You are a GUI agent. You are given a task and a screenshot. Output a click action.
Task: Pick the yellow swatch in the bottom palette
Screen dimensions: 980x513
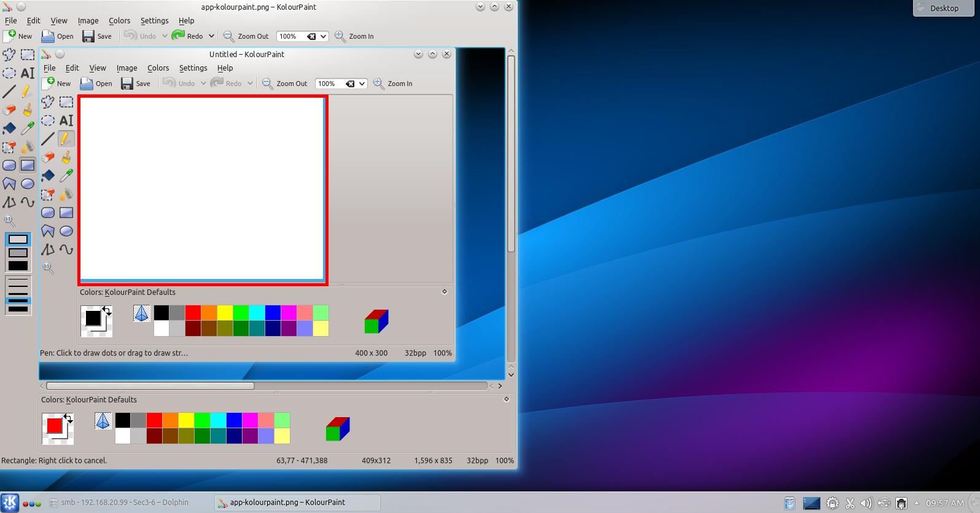[187, 420]
